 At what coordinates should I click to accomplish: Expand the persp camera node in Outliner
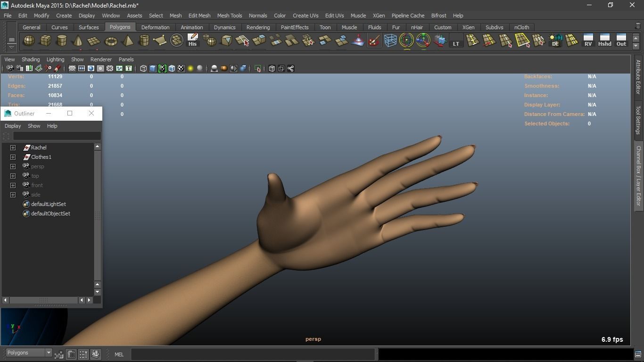tap(13, 166)
